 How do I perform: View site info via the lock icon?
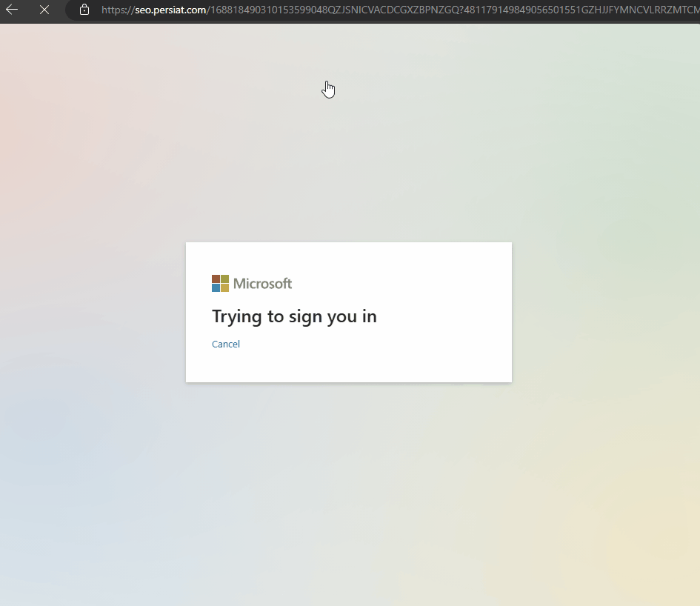click(84, 10)
